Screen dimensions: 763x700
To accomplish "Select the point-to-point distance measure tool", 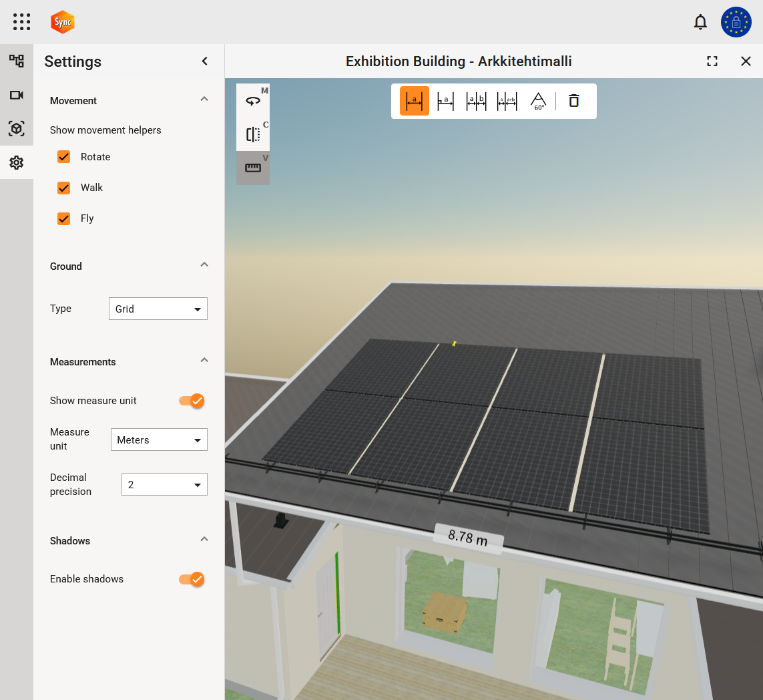I will [x=415, y=101].
